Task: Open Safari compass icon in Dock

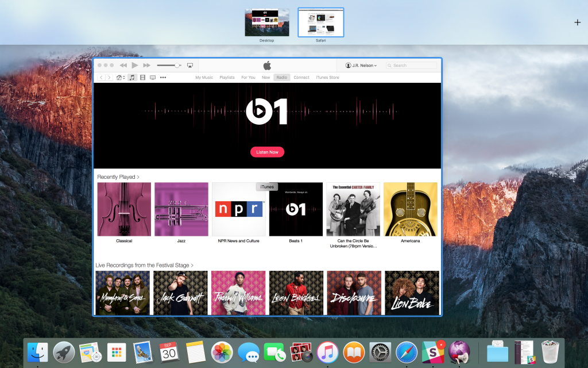Action: [407, 352]
